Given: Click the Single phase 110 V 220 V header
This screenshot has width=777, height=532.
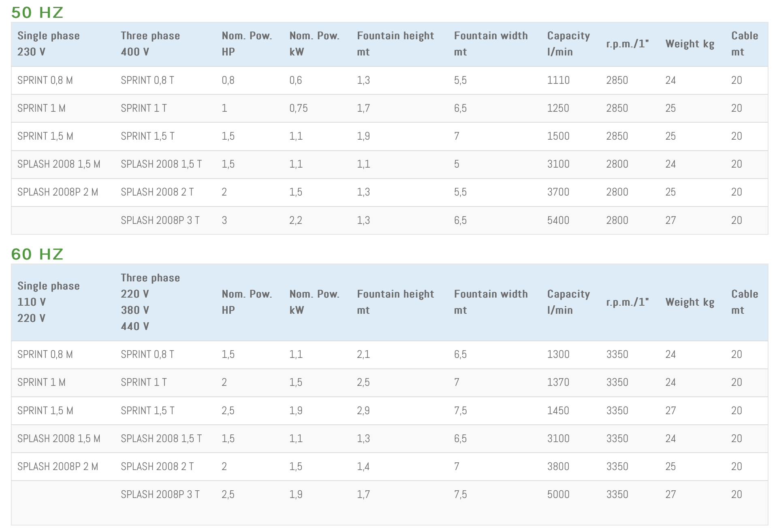Looking at the screenshot, I should pos(48,302).
